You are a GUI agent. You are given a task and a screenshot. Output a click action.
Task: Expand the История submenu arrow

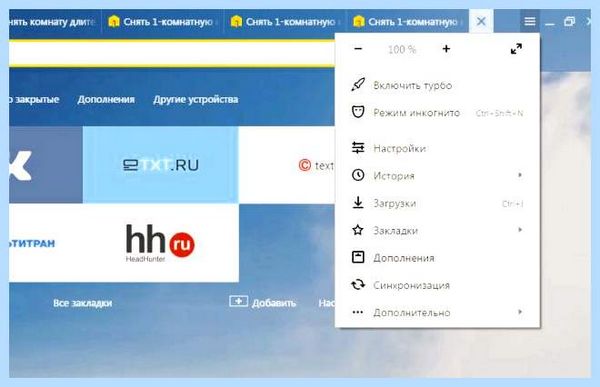(x=520, y=175)
